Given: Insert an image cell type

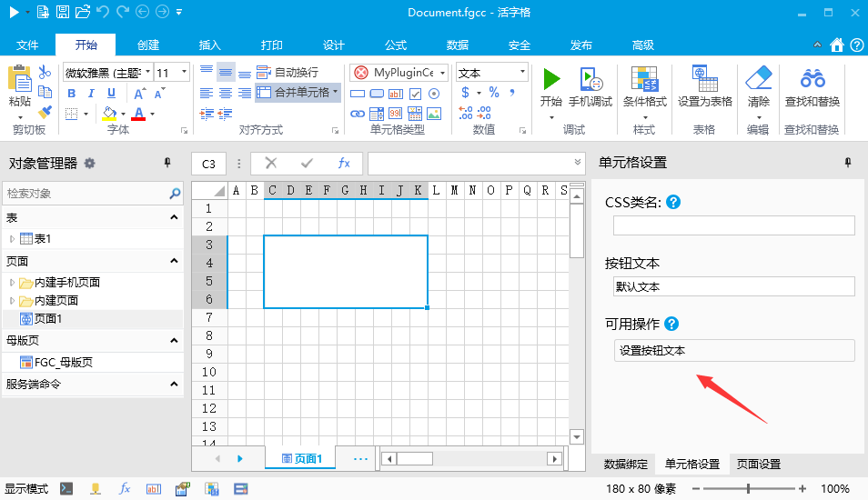Looking at the screenshot, I should pos(434,114).
